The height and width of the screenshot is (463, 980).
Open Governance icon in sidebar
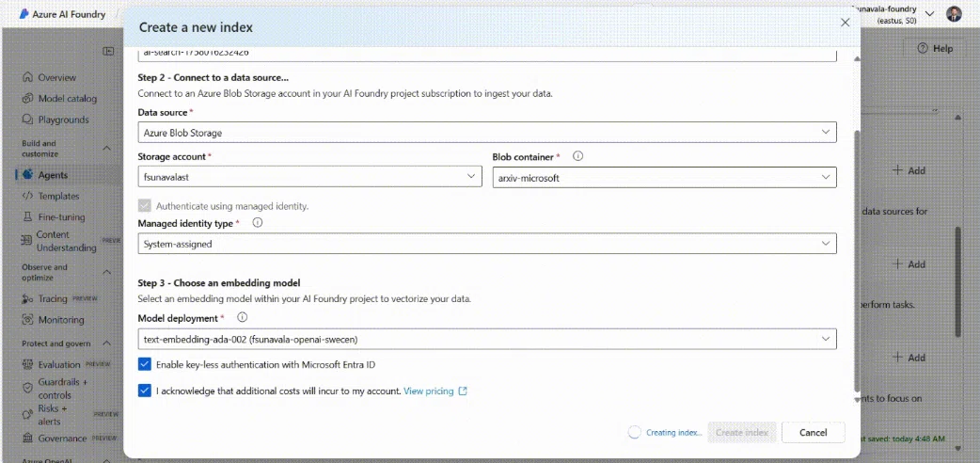tap(27, 438)
